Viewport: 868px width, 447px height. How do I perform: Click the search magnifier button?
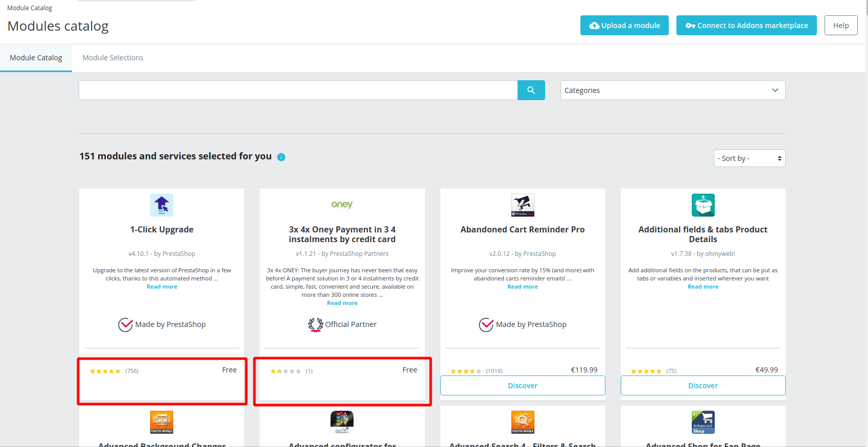coord(531,90)
